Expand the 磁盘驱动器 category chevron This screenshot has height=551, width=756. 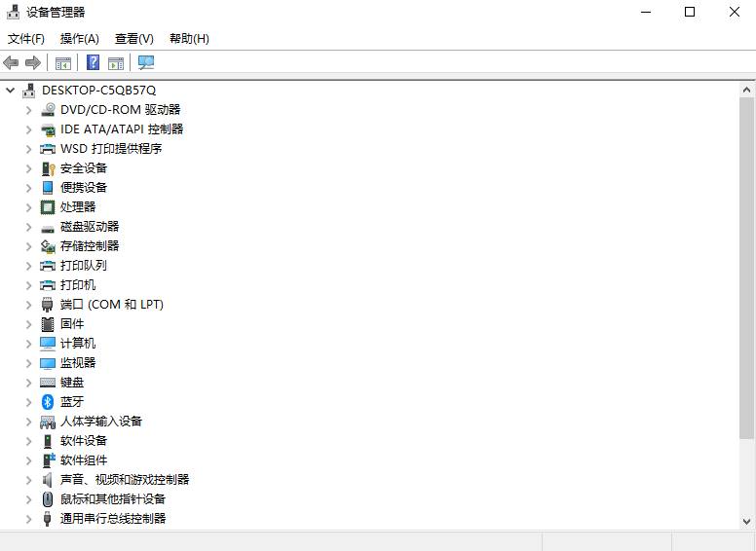[28, 227]
